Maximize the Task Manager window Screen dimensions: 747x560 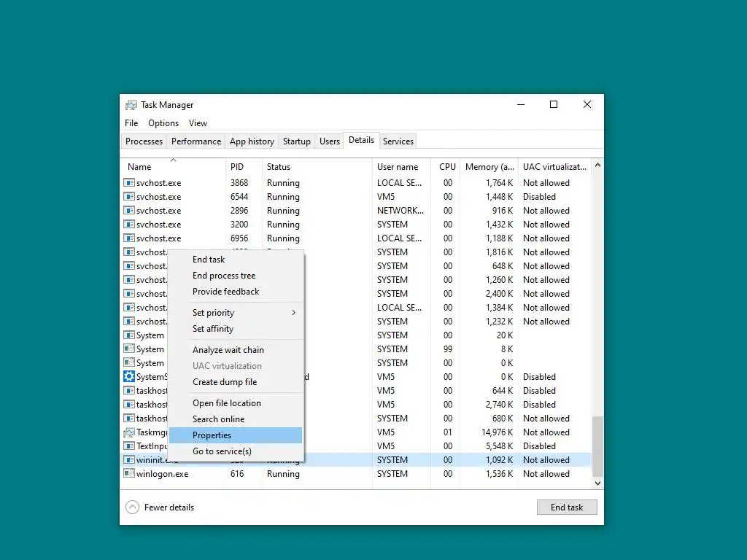pyautogui.click(x=554, y=104)
